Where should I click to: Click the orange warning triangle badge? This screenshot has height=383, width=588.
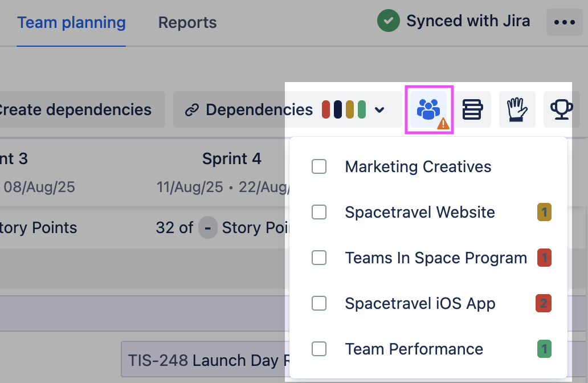point(443,123)
